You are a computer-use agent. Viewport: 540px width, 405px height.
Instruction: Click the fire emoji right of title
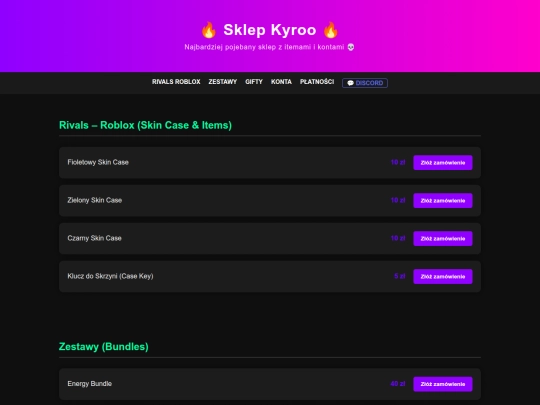point(331,30)
